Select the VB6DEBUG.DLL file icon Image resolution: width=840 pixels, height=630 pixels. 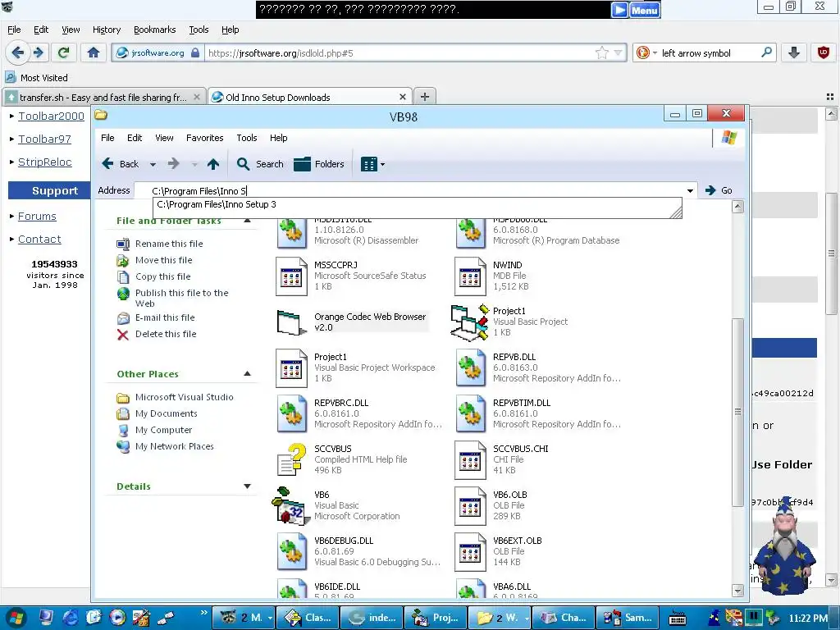(291, 552)
